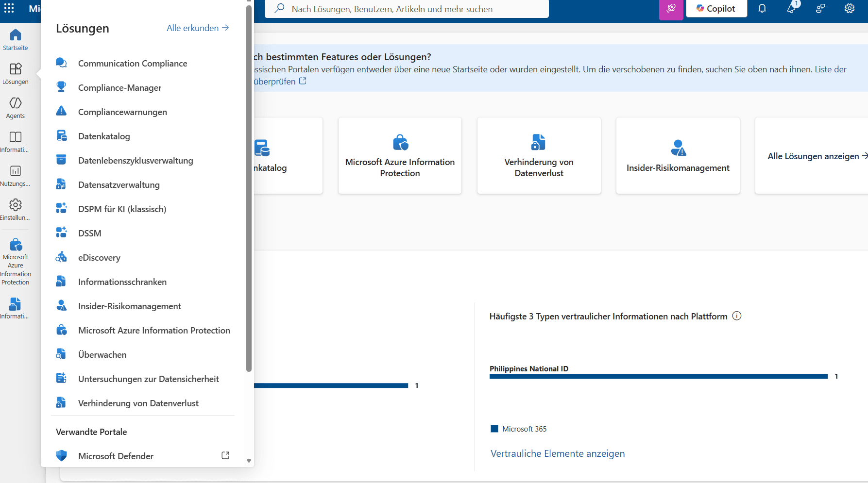Go to Startseite in left rail
868x483 pixels.
pos(16,40)
